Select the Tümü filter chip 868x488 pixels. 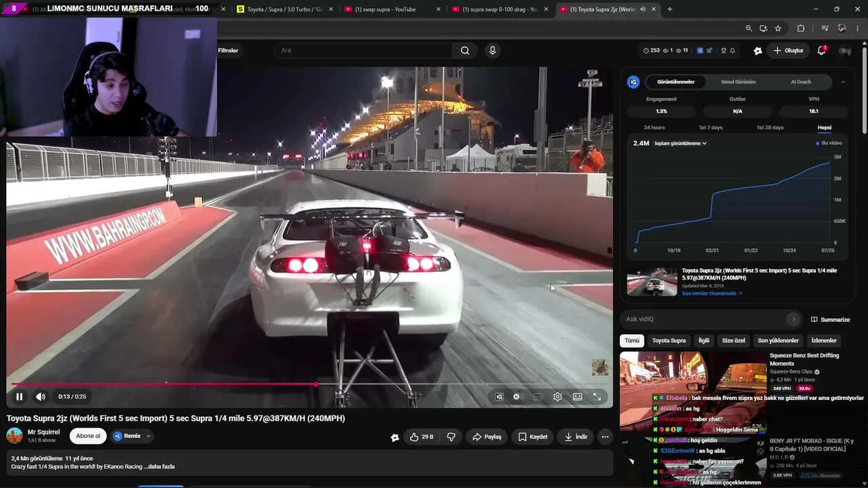tap(631, 340)
